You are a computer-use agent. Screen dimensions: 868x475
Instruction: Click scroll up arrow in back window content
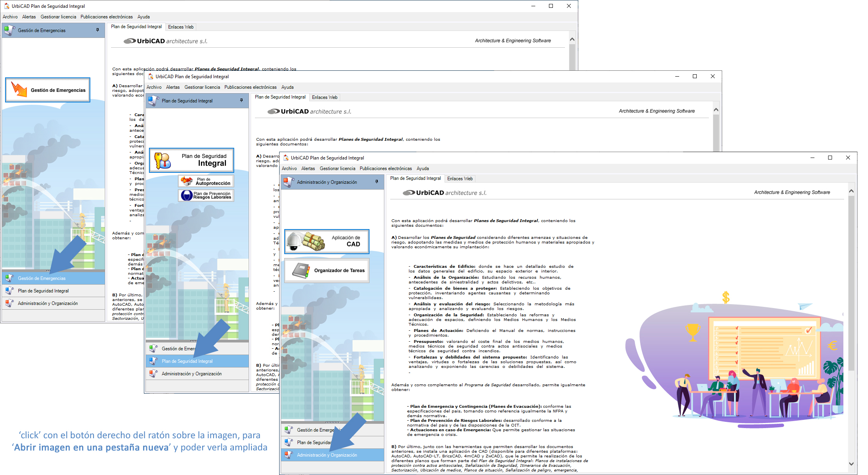[x=572, y=39]
